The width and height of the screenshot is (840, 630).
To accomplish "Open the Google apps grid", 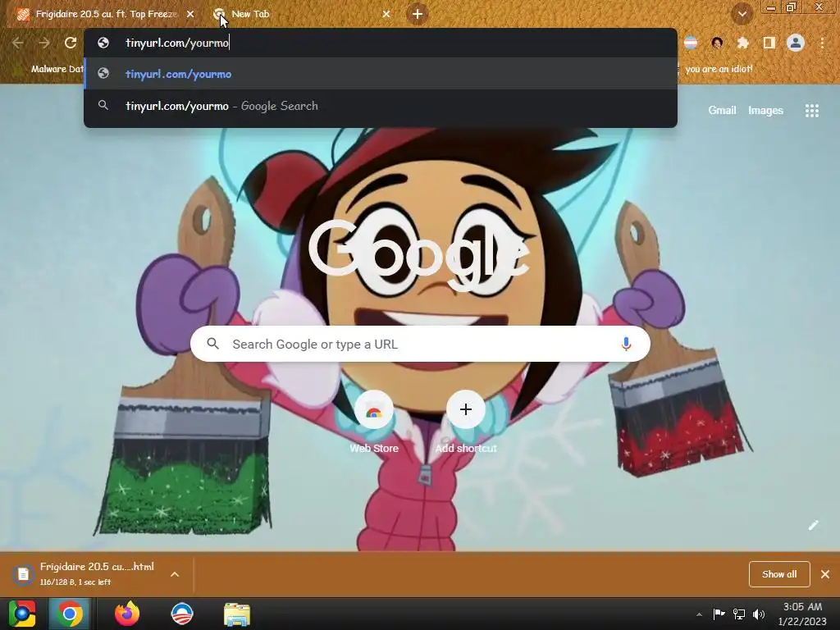I will coord(812,111).
